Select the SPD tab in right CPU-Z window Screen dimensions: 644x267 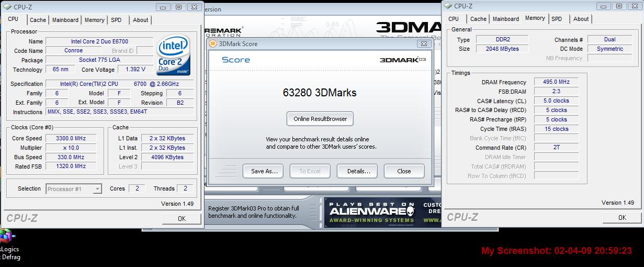(x=557, y=19)
